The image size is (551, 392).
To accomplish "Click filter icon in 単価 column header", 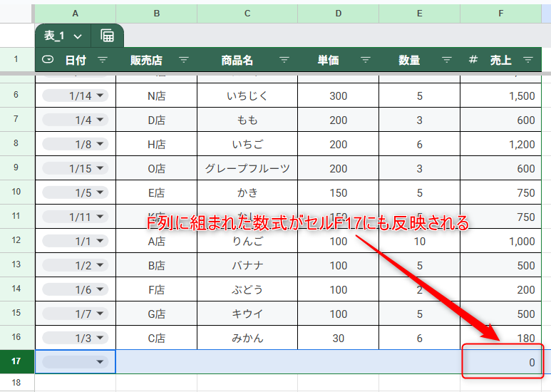I will [366, 61].
